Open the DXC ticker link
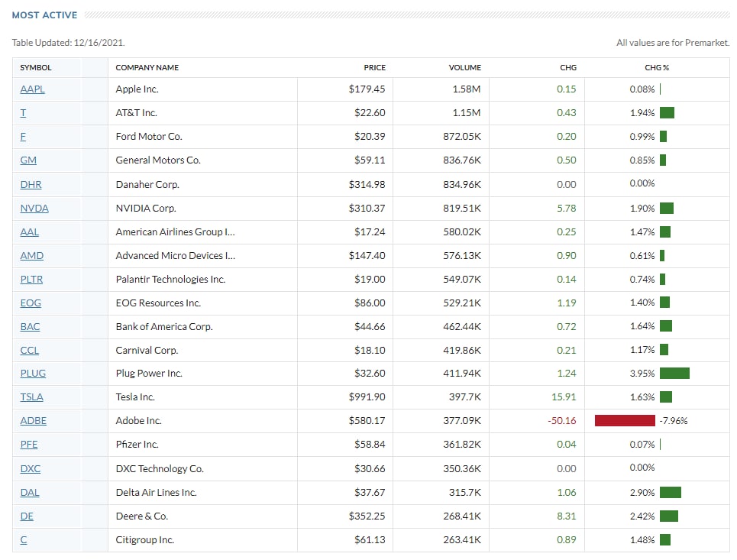This screenshot has height=560, width=737. (31, 469)
